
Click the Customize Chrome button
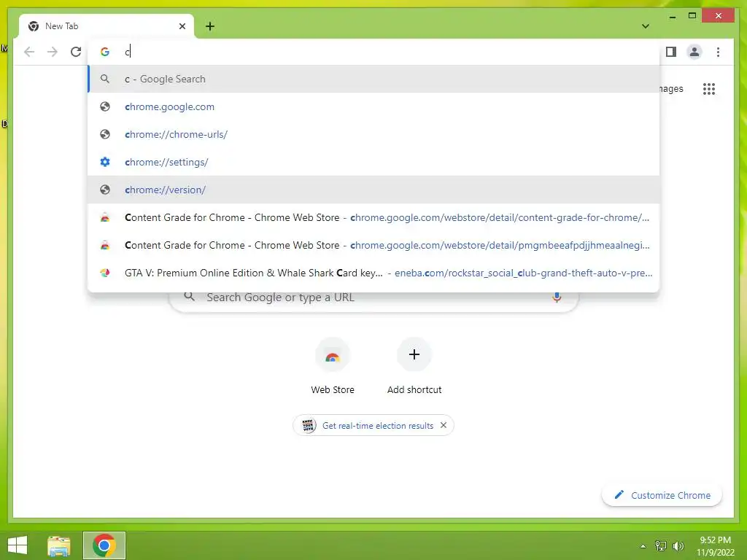coord(662,495)
